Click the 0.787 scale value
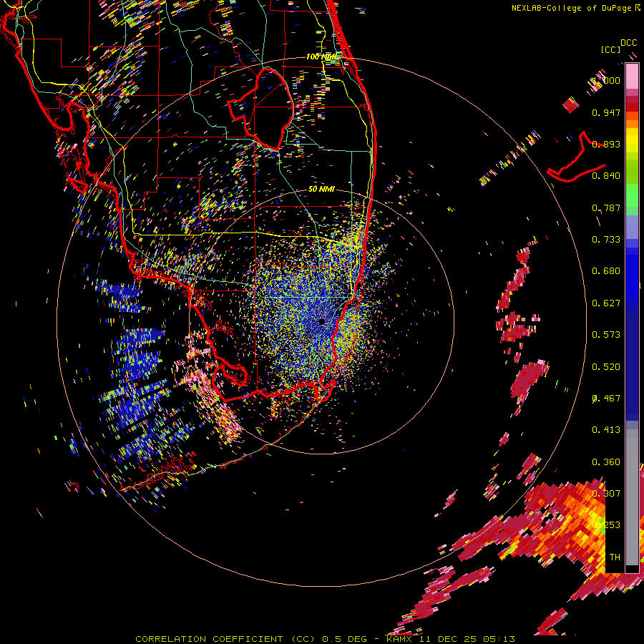 [x=606, y=208]
